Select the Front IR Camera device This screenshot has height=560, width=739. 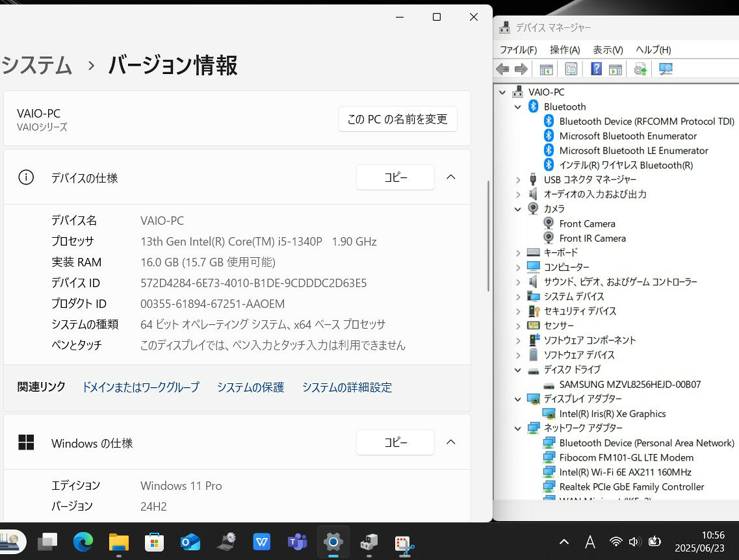(592, 238)
